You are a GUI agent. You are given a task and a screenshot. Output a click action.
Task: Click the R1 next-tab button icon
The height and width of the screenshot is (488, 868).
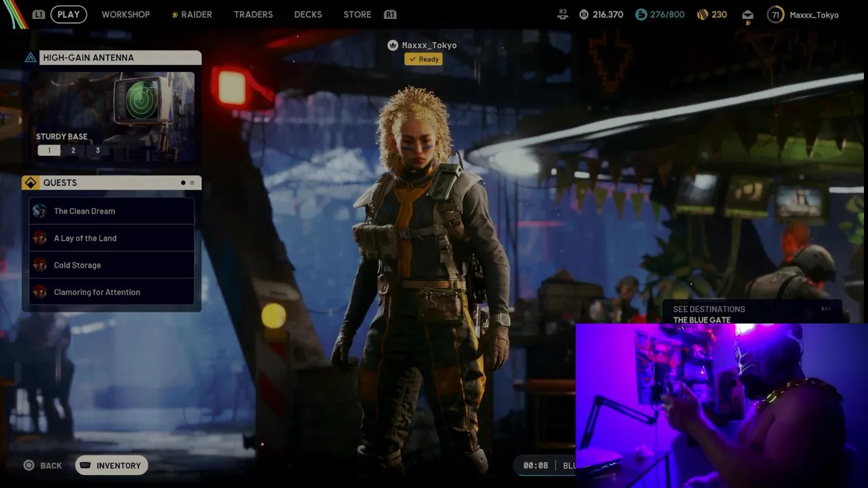click(390, 14)
